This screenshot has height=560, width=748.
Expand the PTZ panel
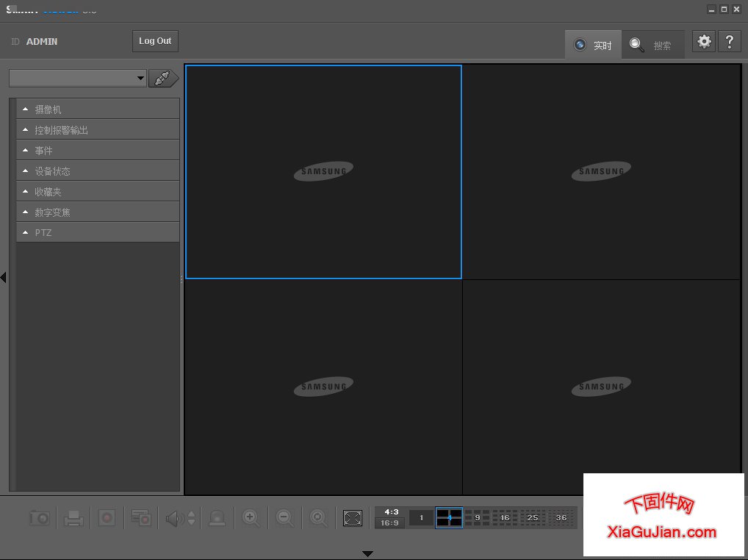[98, 232]
